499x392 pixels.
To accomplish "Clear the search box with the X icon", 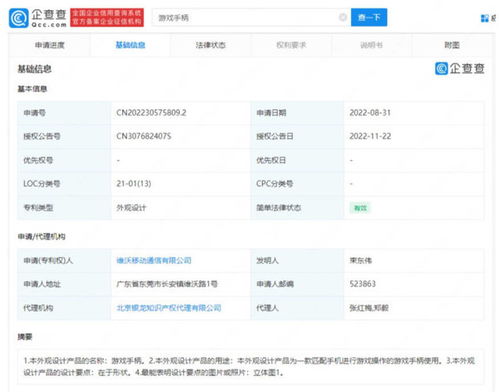I will (x=343, y=17).
